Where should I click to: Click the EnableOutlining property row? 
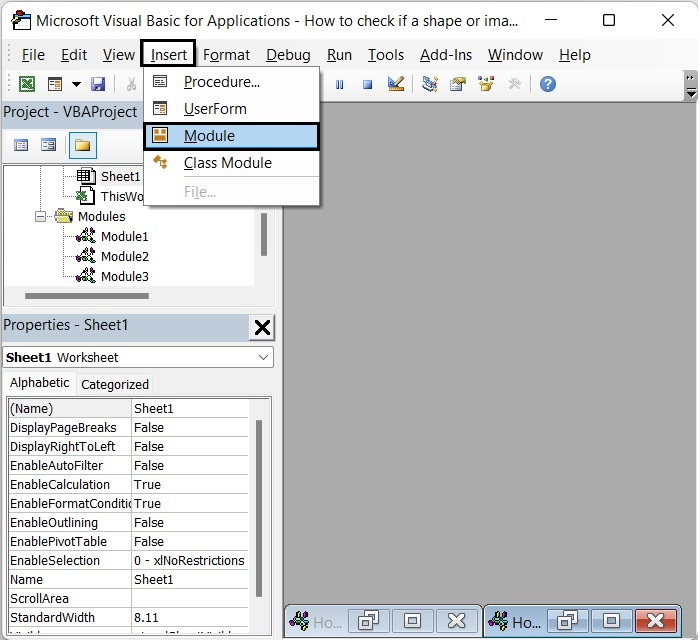click(129, 523)
